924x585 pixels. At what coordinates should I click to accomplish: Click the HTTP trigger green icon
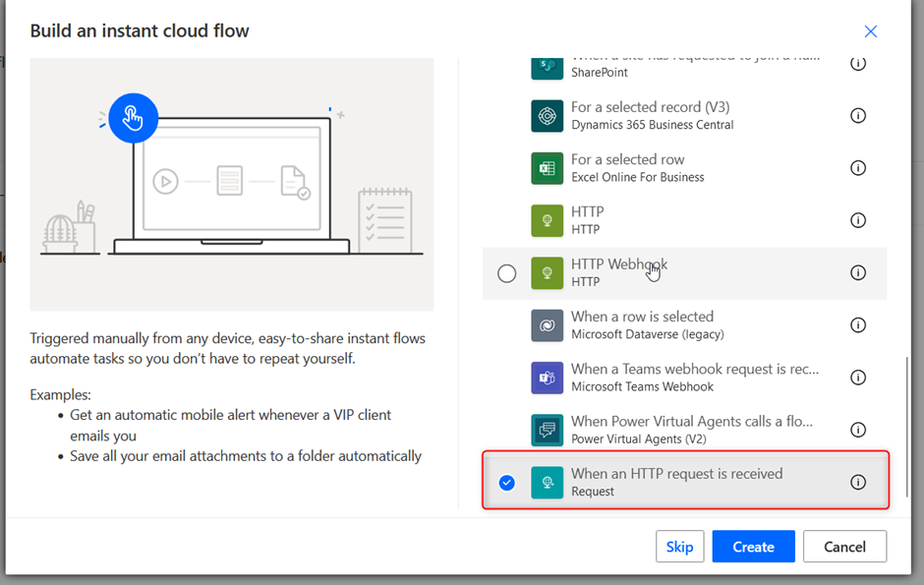(547, 221)
